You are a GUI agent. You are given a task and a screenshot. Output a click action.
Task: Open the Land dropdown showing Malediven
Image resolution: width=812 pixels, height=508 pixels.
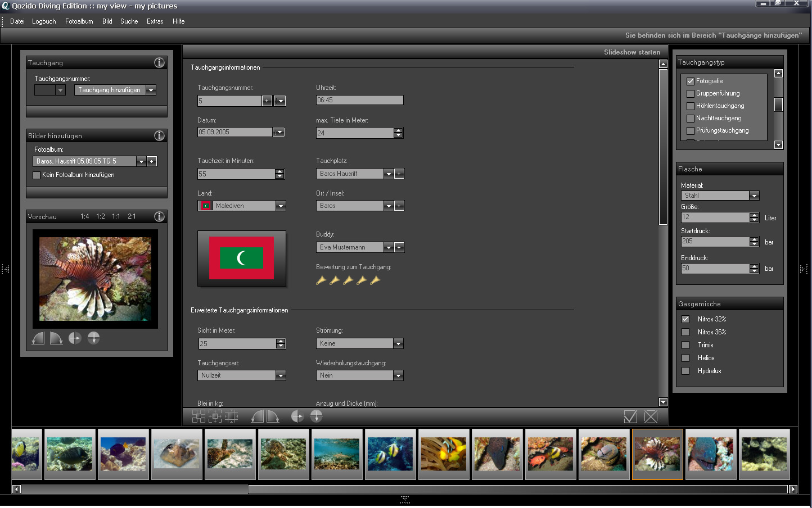click(x=281, y=206)
